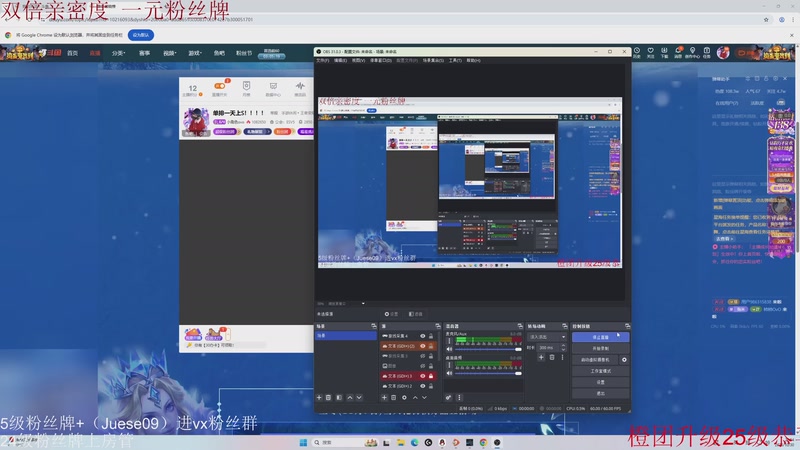The height and width of the screenshot is (450, 800).
Task: Pop out the 混音器 dock panel
Action: pos(520,326)
